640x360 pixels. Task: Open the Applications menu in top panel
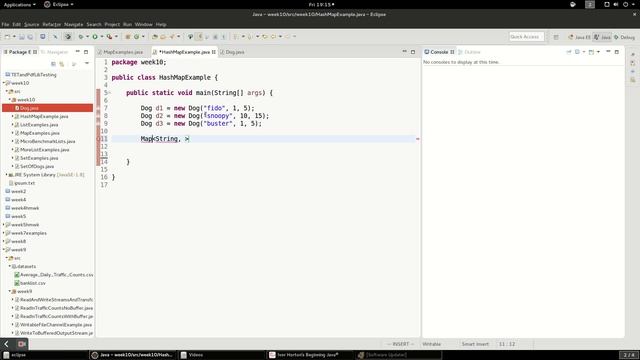tap(19, 4)
